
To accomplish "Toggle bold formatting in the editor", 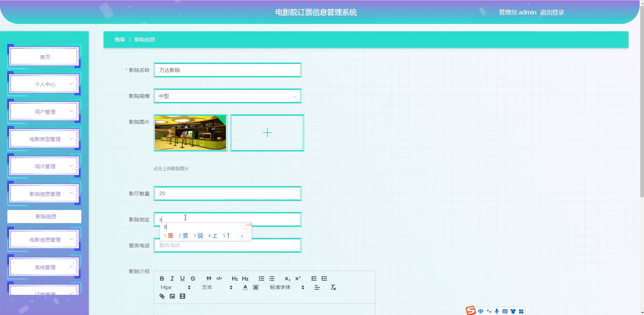I will point(162,279).
